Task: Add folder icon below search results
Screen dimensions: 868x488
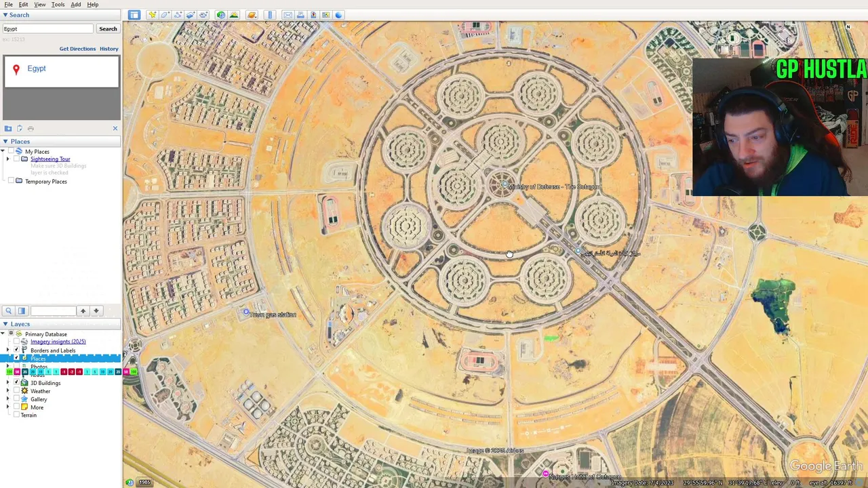Action: click(8, 128)
